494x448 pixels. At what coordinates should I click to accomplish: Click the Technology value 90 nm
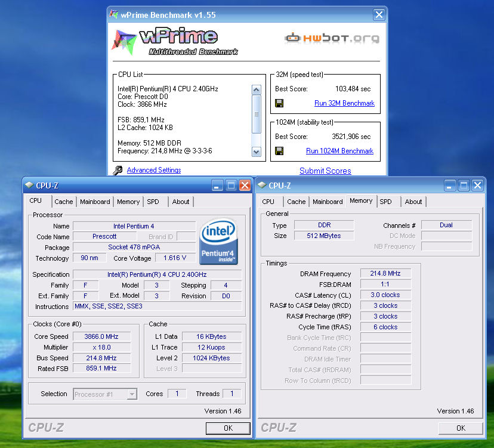pyautogui.click(x=89, y=258)
